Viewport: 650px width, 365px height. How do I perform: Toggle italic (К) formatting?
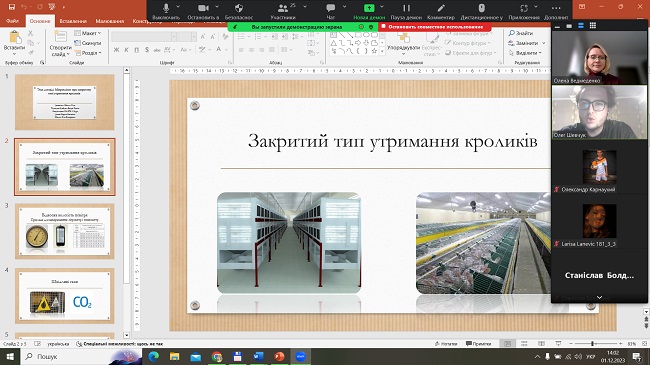tap(126, 50)
